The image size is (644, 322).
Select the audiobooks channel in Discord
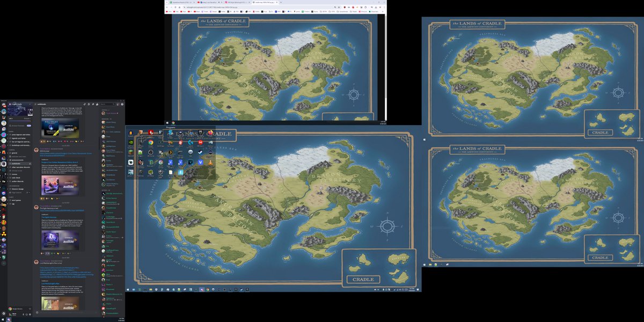pos(19,164)
